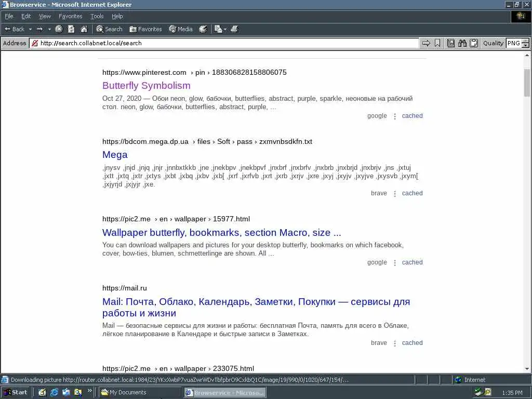532x399 pixels.
Task: Launch Outlook Express from the Quick Launch bar
Action: click(66, 393)
